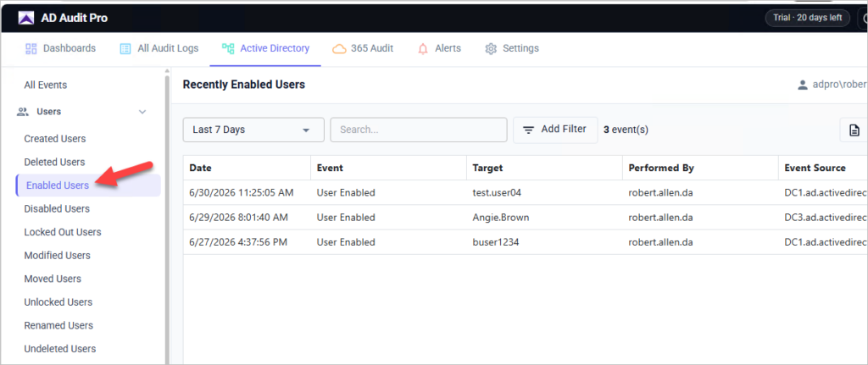Click date 6/30/2026 11:25:05 AM
Viewport: 868px width, 365px height.
click(x=242, y=193)
